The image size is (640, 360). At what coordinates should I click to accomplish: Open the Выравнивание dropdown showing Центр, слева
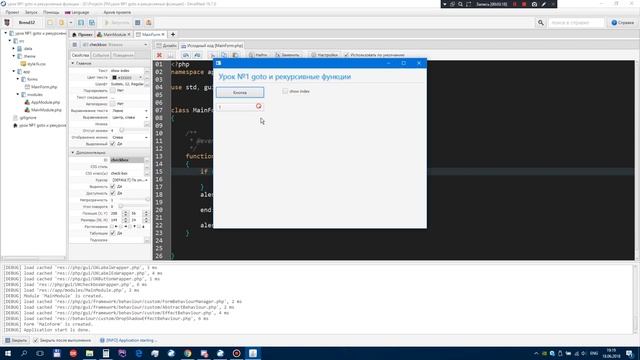coord(129,117)
